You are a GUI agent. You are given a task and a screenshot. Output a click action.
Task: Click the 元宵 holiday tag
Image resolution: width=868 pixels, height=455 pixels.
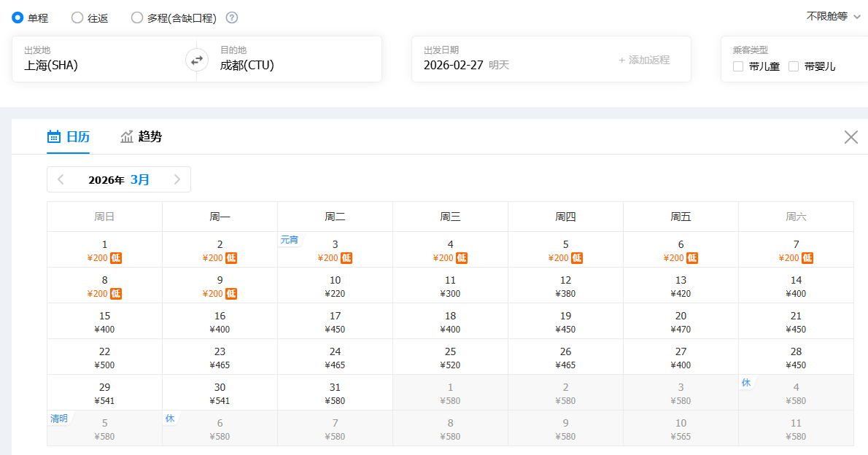coord(290,240)
